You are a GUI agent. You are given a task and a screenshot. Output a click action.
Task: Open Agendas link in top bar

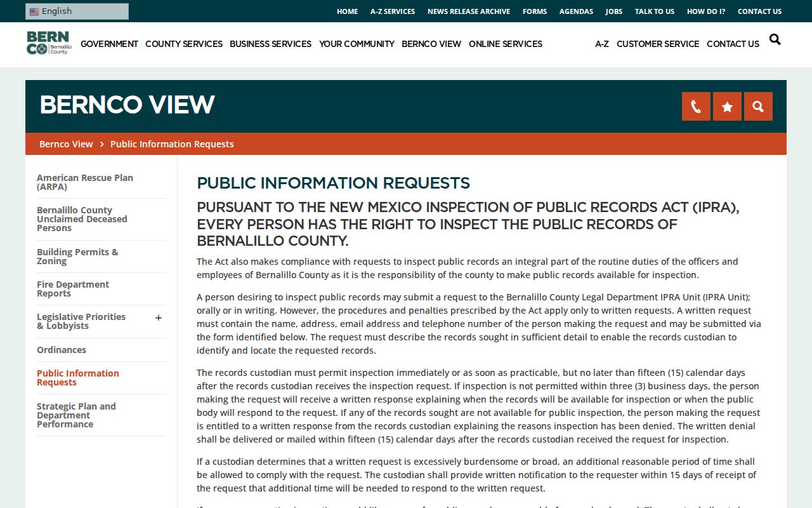tap(576, 11)
